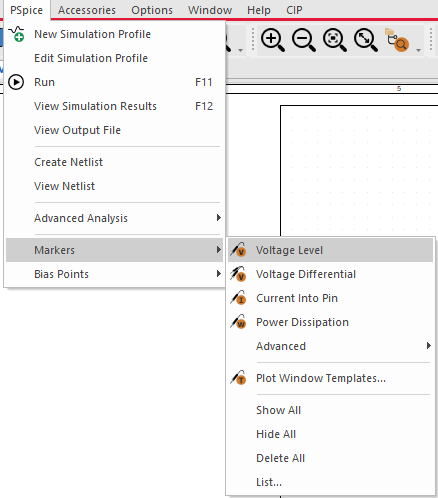The height and width of the screenshot is (498, 438).
Task: Click the orange hierarchy search toolbar icon
Action: point(397,40)
